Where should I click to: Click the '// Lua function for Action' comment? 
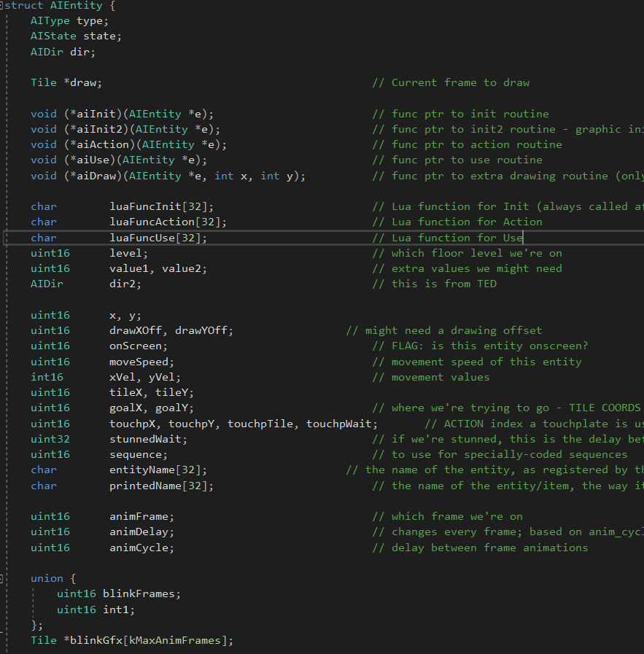[457, 222]
